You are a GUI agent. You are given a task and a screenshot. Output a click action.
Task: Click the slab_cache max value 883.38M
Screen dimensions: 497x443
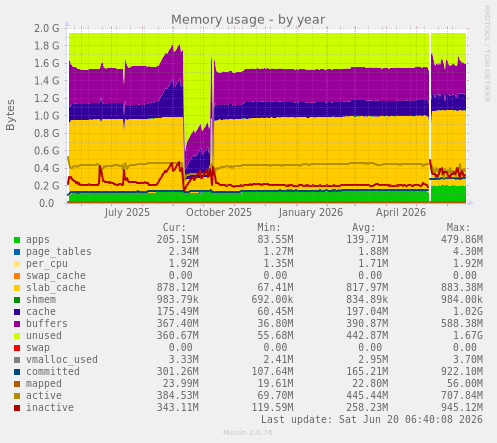point(462,288)
